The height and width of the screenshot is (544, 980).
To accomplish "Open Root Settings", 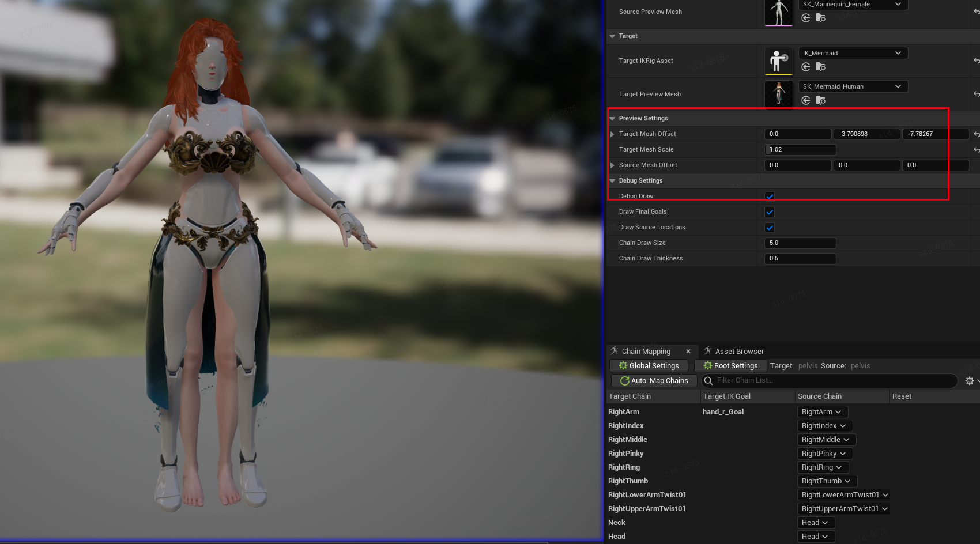I will click(730, 365).
